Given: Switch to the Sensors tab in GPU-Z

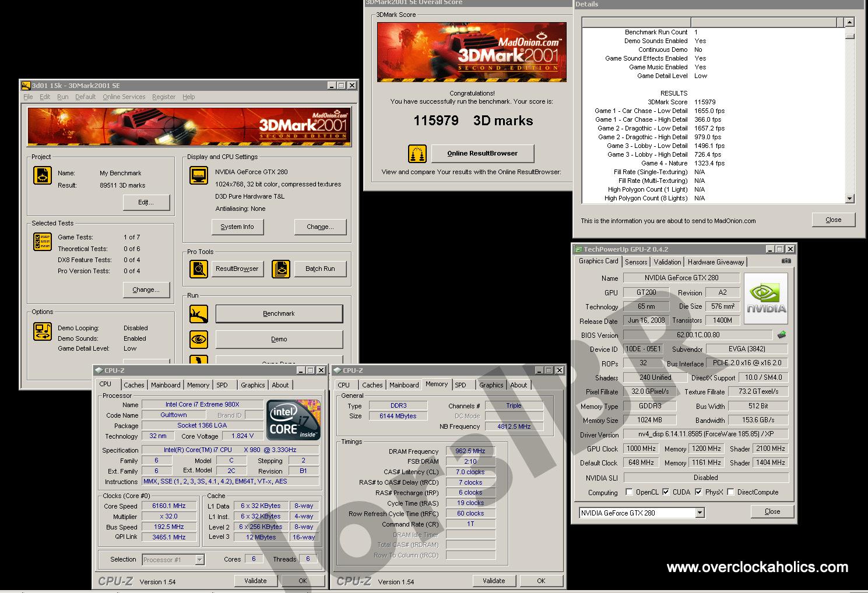Looking at the screenshot, I should (x=636, y=262).
